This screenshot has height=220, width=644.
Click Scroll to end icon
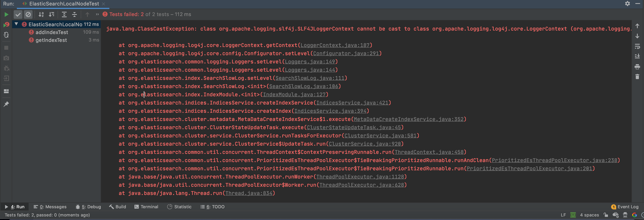tap(637, 56)
